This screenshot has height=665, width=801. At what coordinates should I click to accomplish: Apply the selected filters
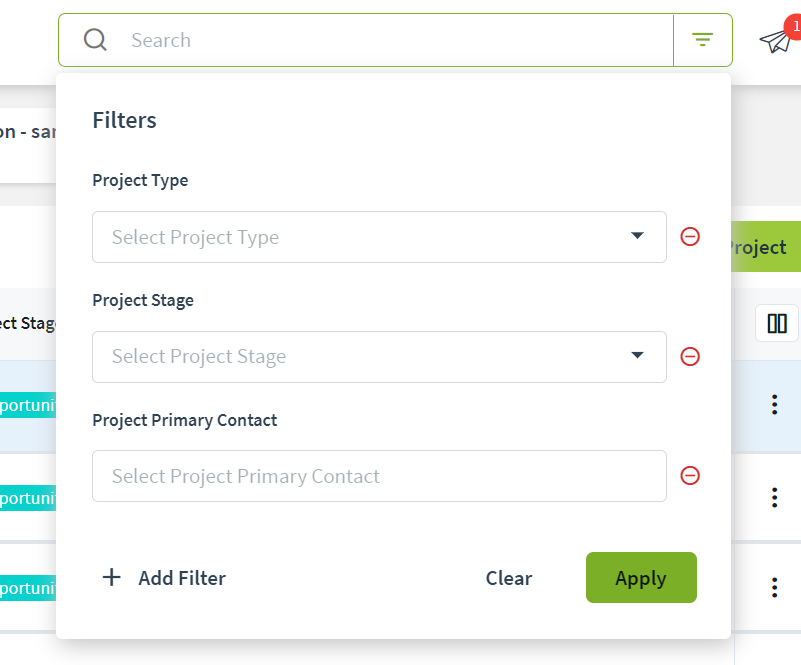click(641, 578)
